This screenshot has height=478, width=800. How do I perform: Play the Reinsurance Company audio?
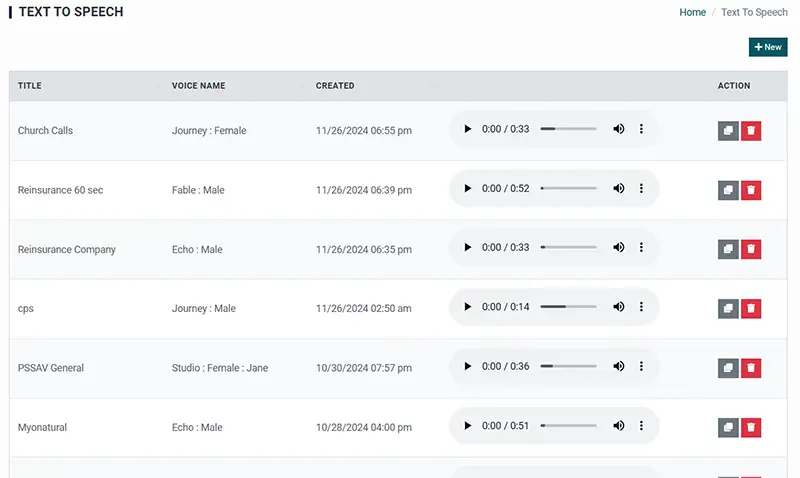coord(467,247)
